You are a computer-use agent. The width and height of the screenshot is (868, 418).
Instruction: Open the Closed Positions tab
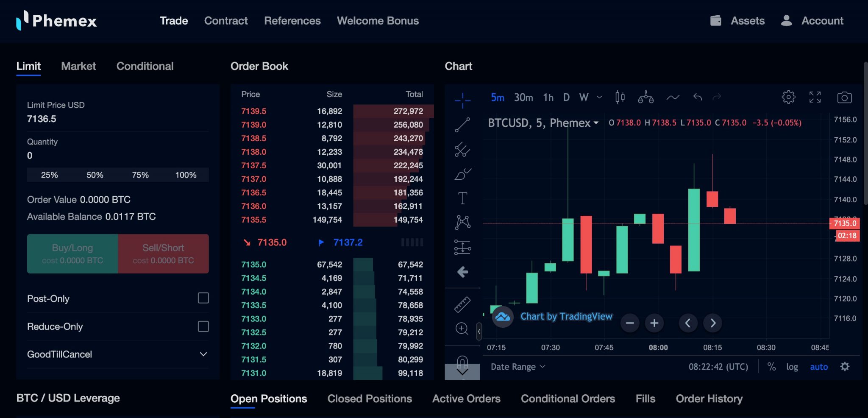point(370,398)
